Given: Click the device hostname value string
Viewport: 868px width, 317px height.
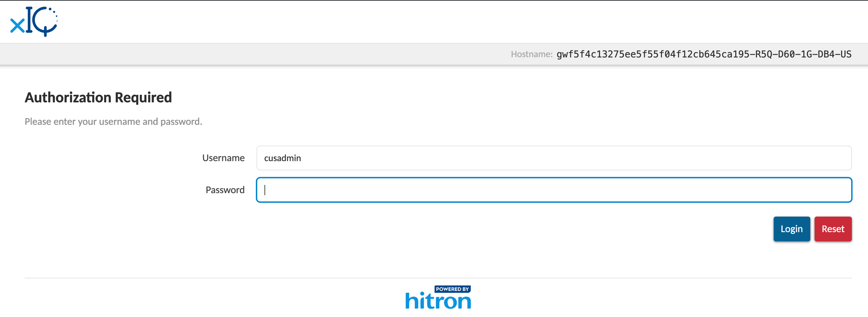Looking at the screenshot, I should point(703,54).
